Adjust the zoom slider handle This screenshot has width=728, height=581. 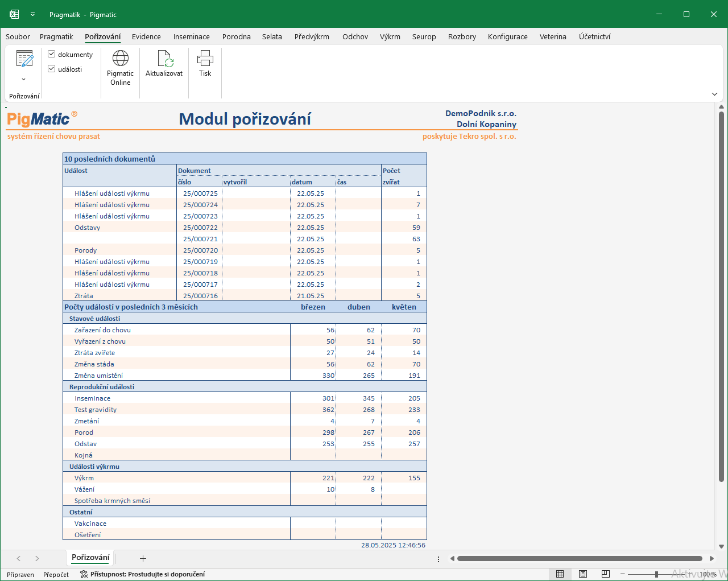point(656,574)
